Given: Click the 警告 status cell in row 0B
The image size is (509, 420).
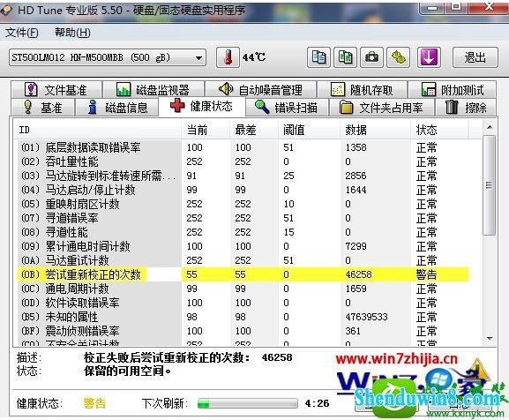Looking at the screenshot, I should tap(426, 274).
